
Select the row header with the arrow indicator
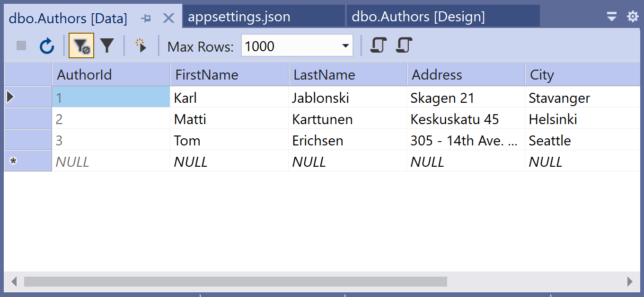(x=28, y=97)
